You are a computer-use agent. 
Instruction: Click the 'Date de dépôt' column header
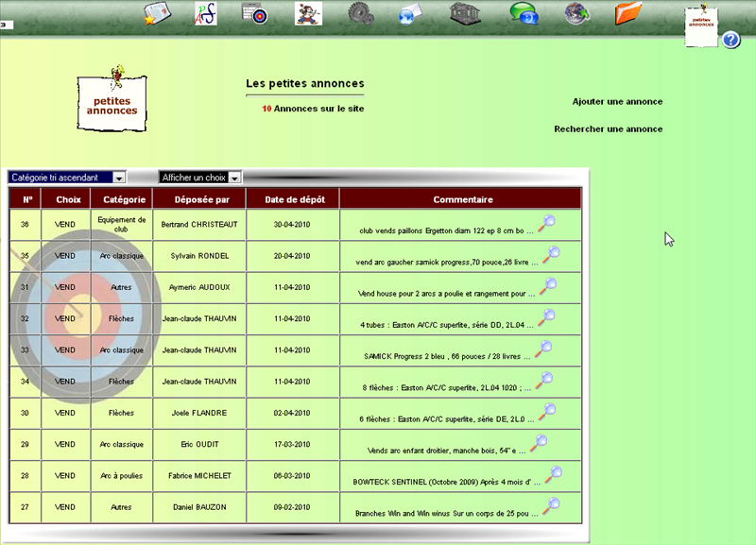tap(292, 199)
